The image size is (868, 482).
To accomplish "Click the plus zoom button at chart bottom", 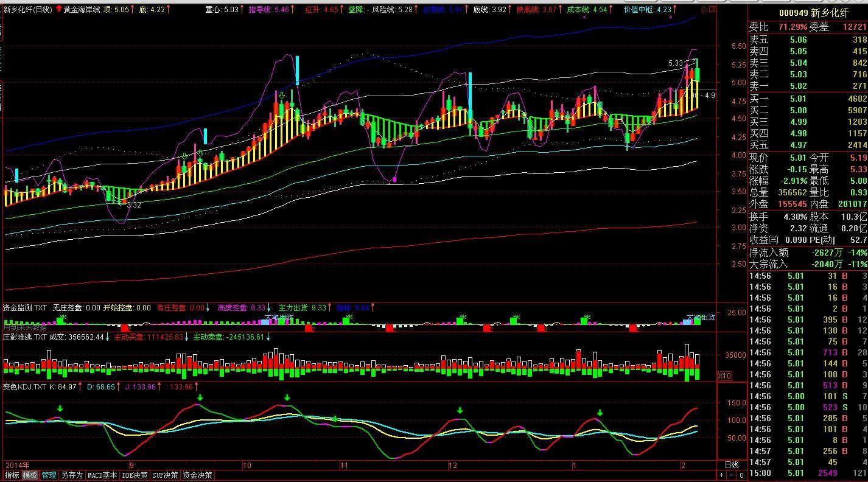I will click(x=722, y=475).
